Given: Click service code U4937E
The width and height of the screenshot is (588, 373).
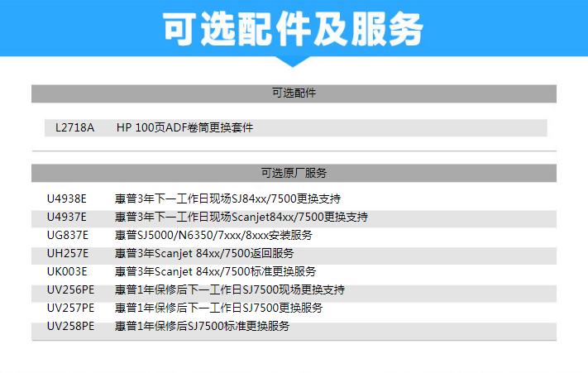Looking at the screenshot, I should 67,217.
